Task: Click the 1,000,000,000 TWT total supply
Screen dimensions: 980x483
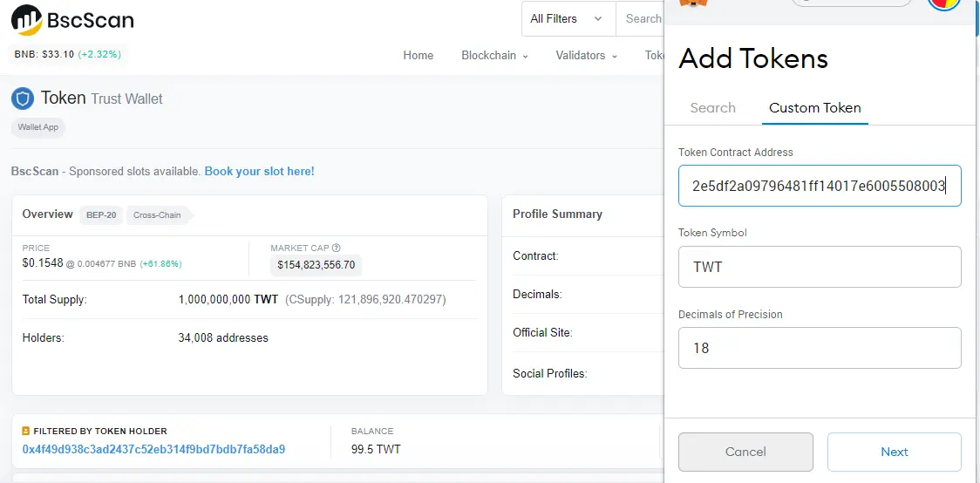Action: [x=228, y=299]
